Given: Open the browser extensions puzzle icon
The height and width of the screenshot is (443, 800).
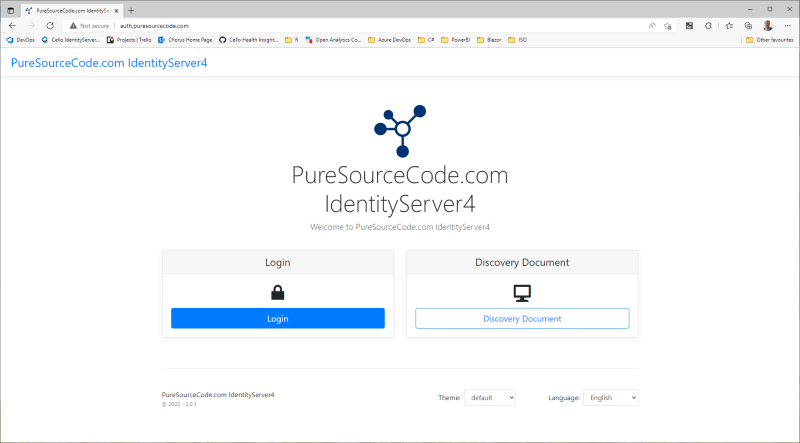Looking at the screenshot, I should coord(708,26).
